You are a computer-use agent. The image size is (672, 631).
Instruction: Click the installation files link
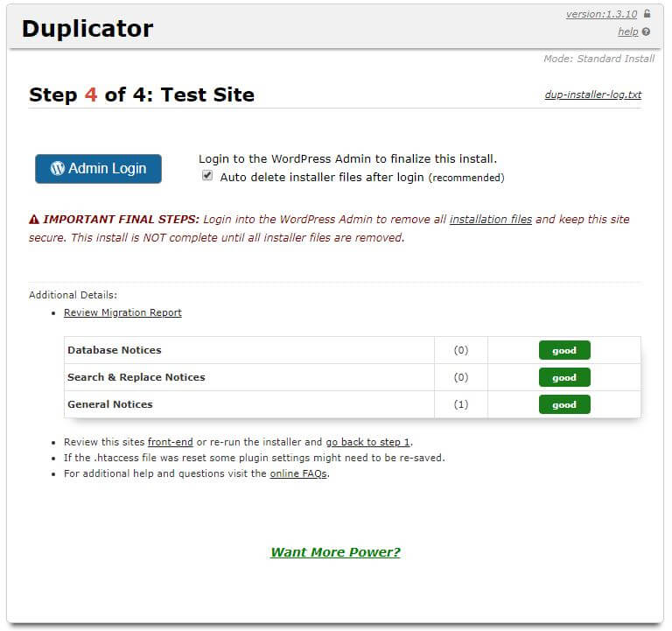click(x=490, y=220)
